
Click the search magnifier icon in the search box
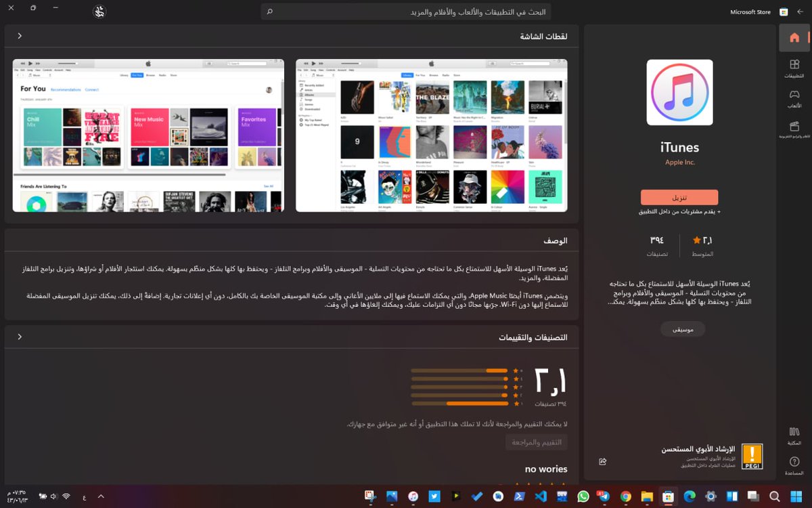pyautogui.click(x=270, y=12)
